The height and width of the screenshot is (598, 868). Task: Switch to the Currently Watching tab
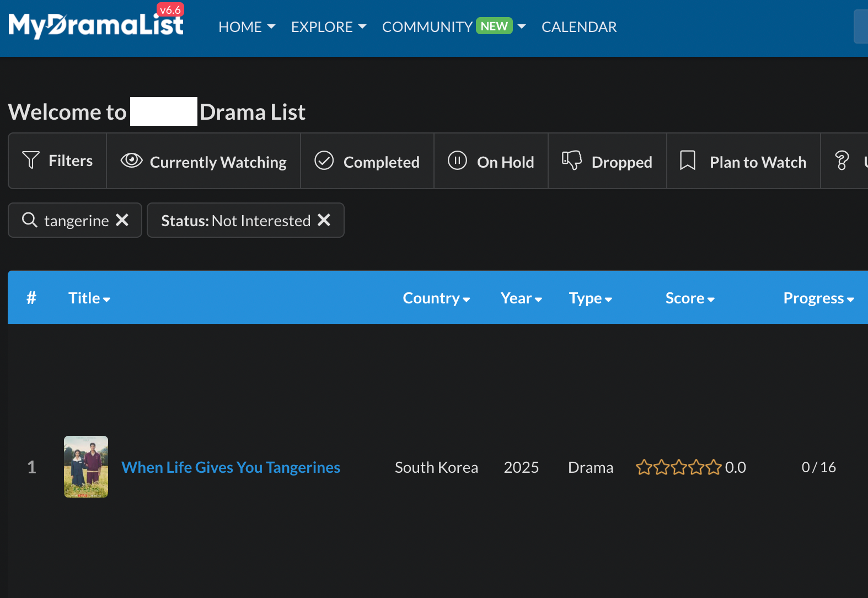tap(203, 161)
